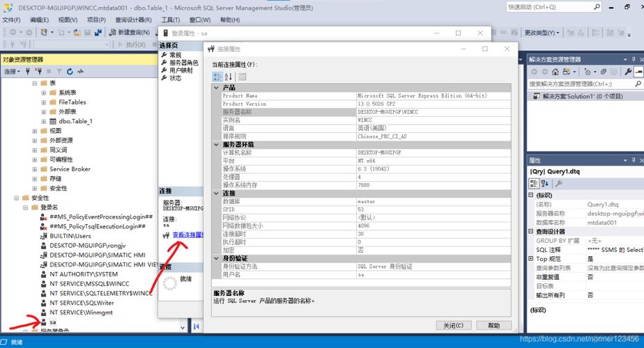Expand the FileTables tree node

click(43, 102)
